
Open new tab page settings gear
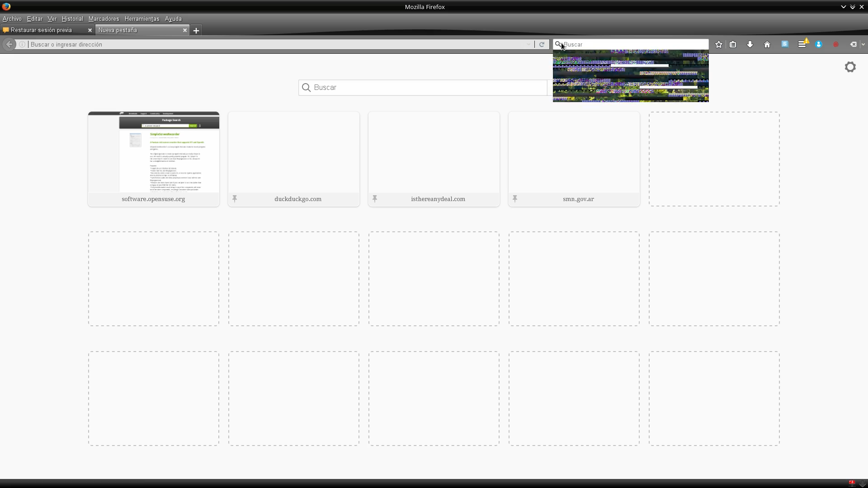click(x=850, y=67)
